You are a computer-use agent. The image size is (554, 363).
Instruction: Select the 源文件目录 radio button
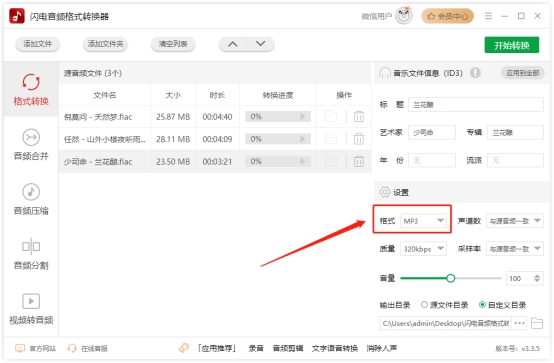click(x=424, y=305)
